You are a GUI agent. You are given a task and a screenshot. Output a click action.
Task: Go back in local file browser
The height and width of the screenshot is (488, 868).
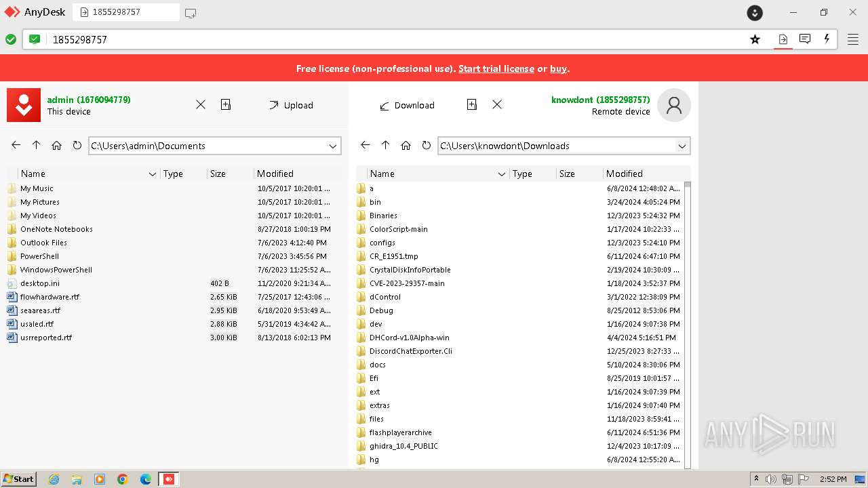(16, 145)
